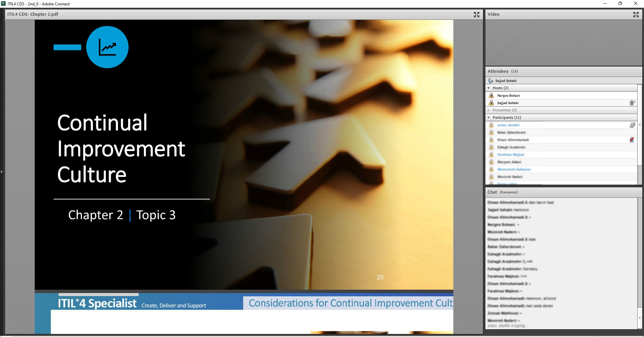Click the muted microphone icon in the participants list
The height and width of the screenshot is (337, 644).
pyautogui.click(x=632, y=140)
